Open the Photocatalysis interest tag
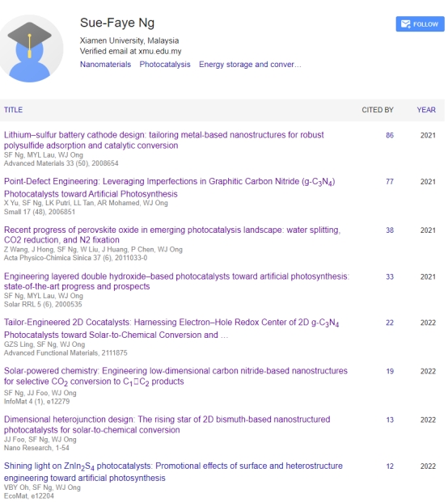Image resolution: width=448 pixels, height=502 pixels. [x=165, y=65]
